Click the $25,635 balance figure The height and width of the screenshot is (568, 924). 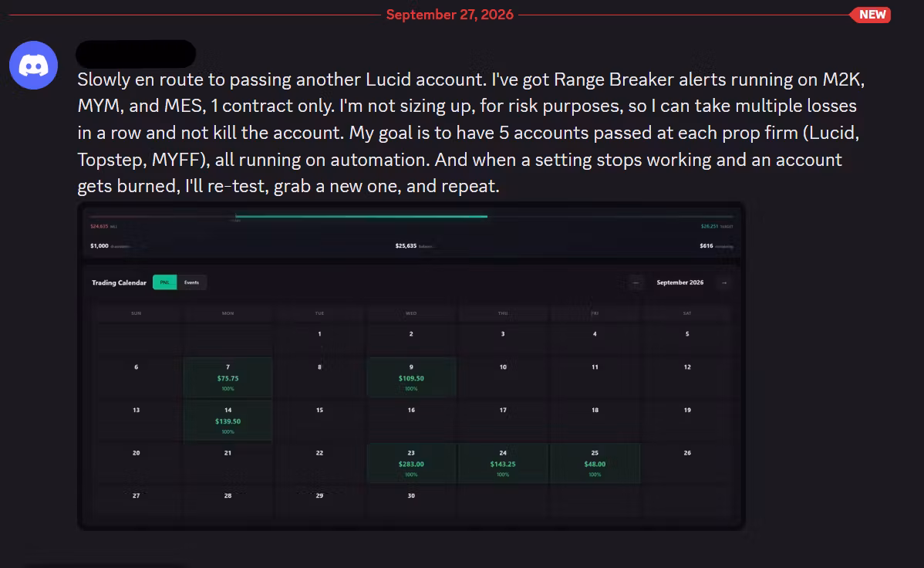click(406, 246)
